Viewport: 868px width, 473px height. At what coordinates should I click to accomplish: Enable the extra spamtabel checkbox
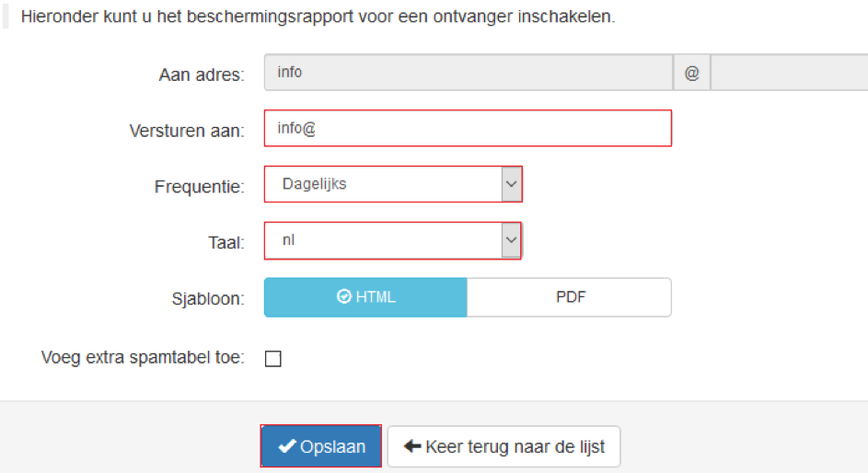(273, 359)
